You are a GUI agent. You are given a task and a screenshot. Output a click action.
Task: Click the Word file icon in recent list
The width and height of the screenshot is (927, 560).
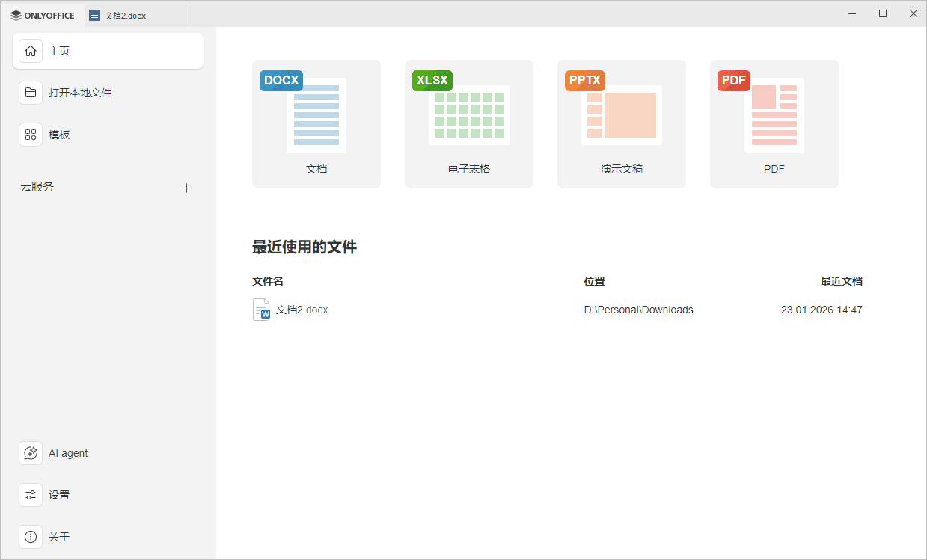pos(261,310)
